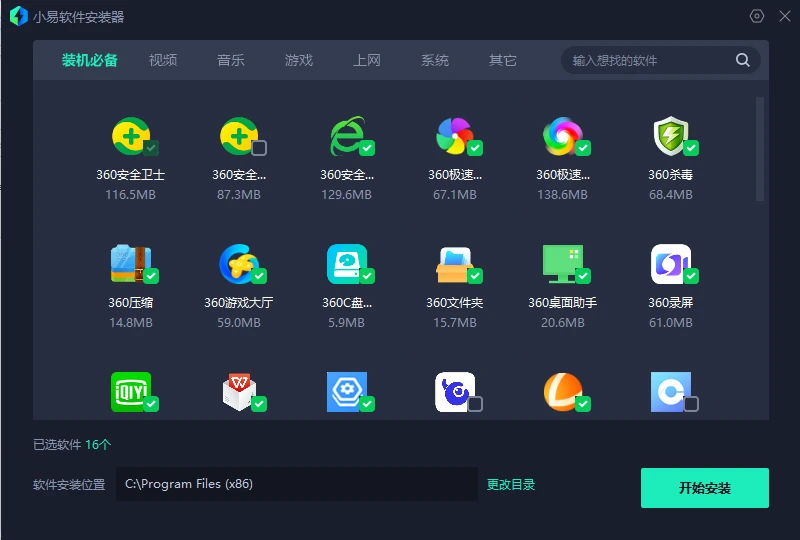Select the green iQIYI app icon
Viewport: 800px width, 540px height.
(129, 391)
